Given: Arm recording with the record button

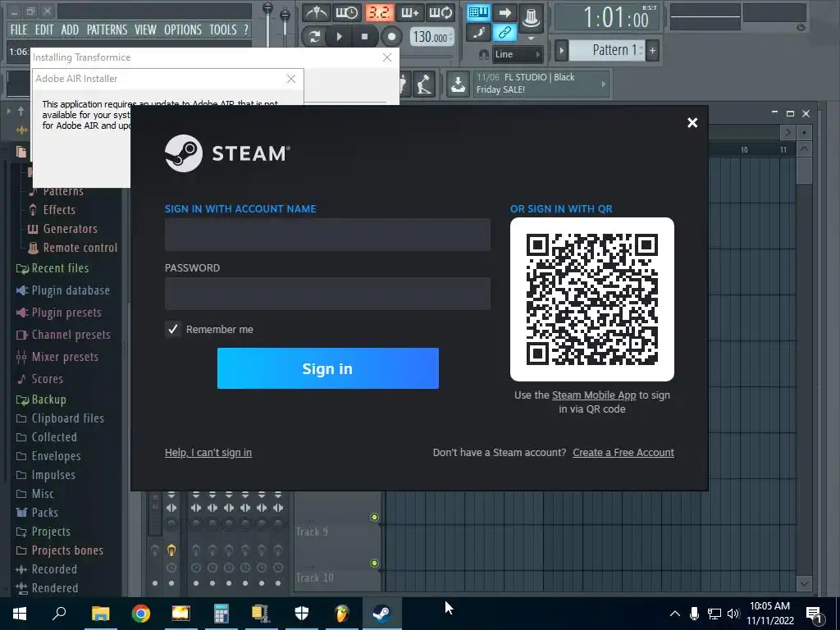Looking at the screenshot, I should pyautogui.click(x=391, y=36).
